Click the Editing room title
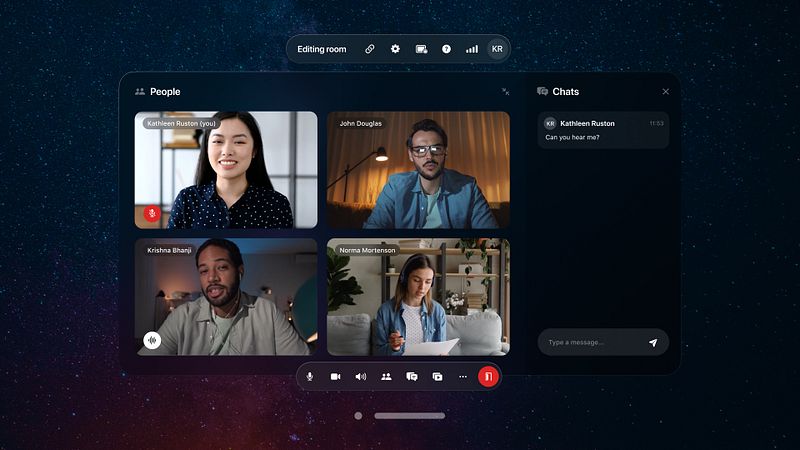 click(321, 49)
